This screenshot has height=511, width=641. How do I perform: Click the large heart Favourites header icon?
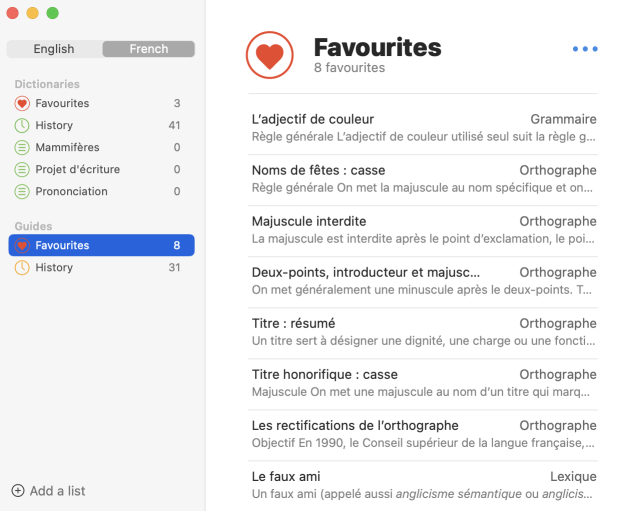click(x=269, y=55)
